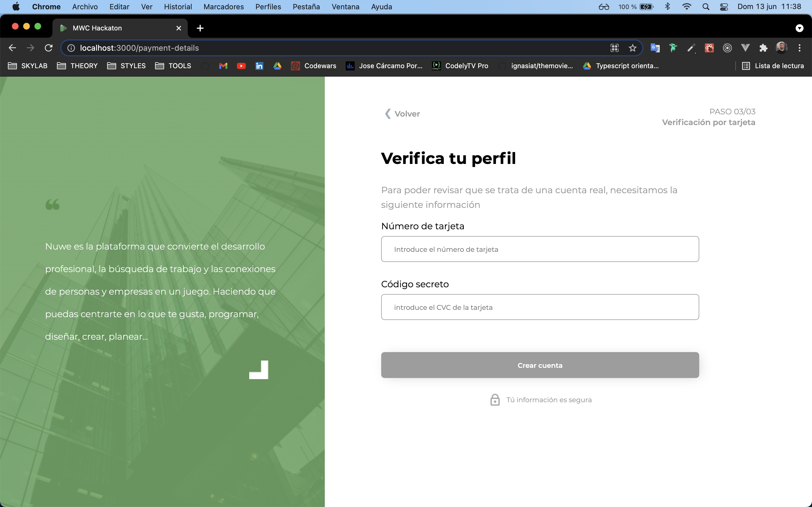The width and height of the screenshot is (812, 507).
Task: Open the Marcadores menu
Action: (x=224, y=7)
